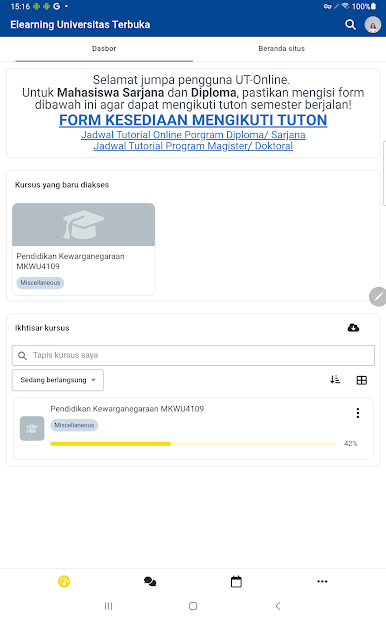The image size is (386, 618).
Task: Switch to the Dasbor tab
Action: click(x=104, y=48)
